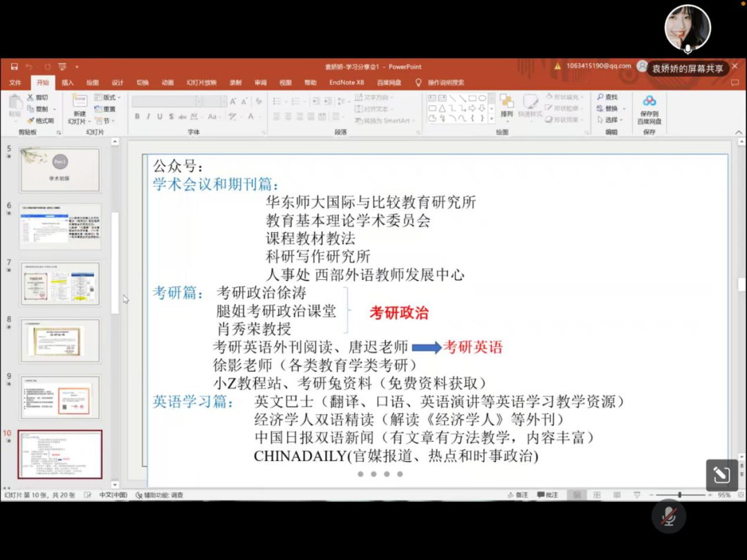Click the Find (查找) magnifier icon
Screen dimensions: 747x560
600,97
